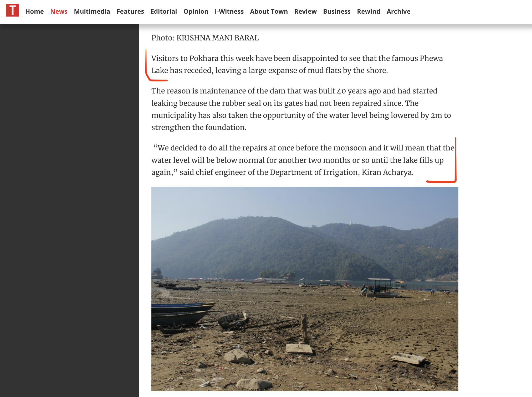
Task: Open the Home menu item
Action: [34, 12]
